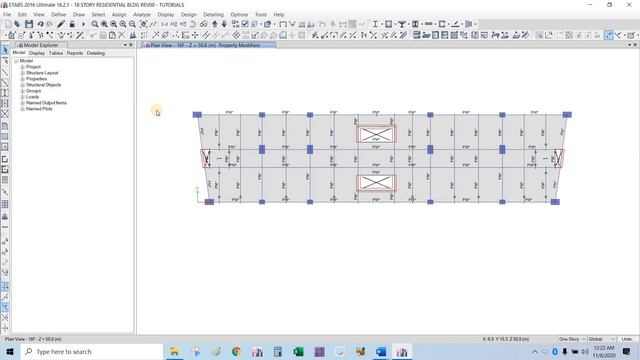This screenshot has height=360, width=640.
Task: Click the Undo arrow icon
Action: tap(40, 24)
